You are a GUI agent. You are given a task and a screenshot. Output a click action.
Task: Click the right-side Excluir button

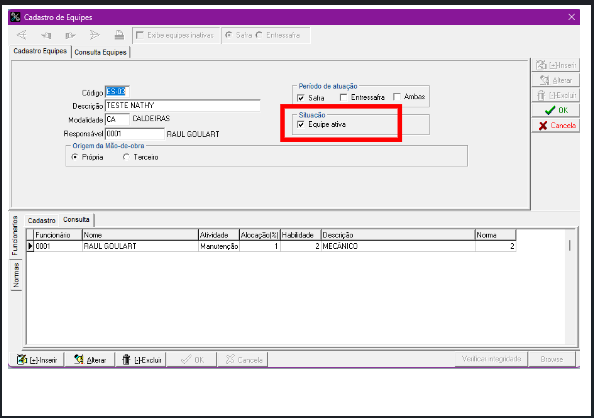click(x=556, y=95)
